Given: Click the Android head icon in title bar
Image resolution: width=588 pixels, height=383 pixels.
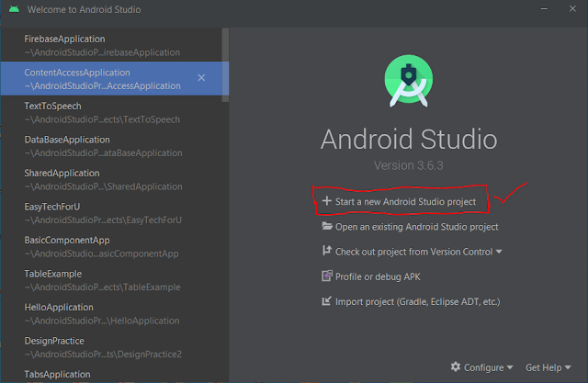Looking at the screenshot, I should tap(14, 9).
